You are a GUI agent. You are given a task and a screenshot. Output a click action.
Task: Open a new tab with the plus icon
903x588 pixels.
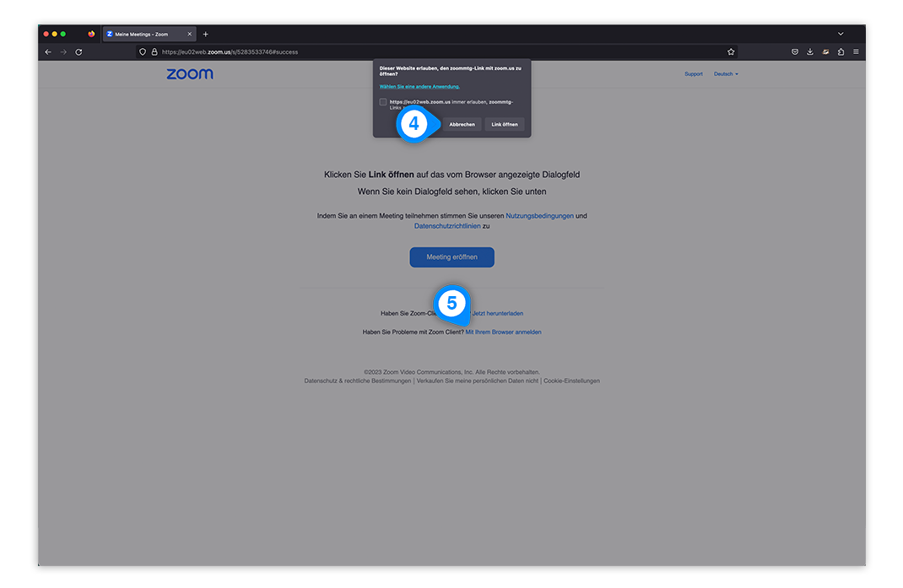[206, 34]
